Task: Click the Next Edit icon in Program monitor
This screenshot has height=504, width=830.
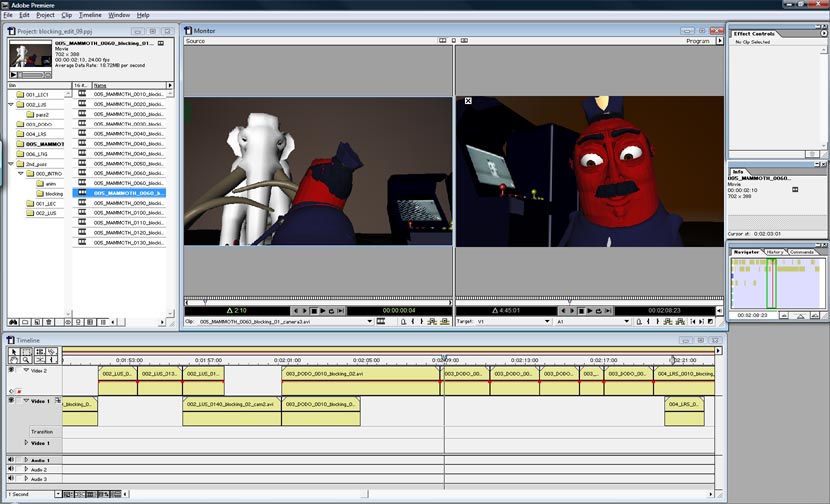Action: point(702,321)
